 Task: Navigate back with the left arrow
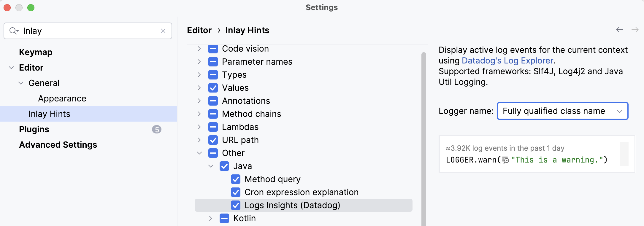(620, 30)
